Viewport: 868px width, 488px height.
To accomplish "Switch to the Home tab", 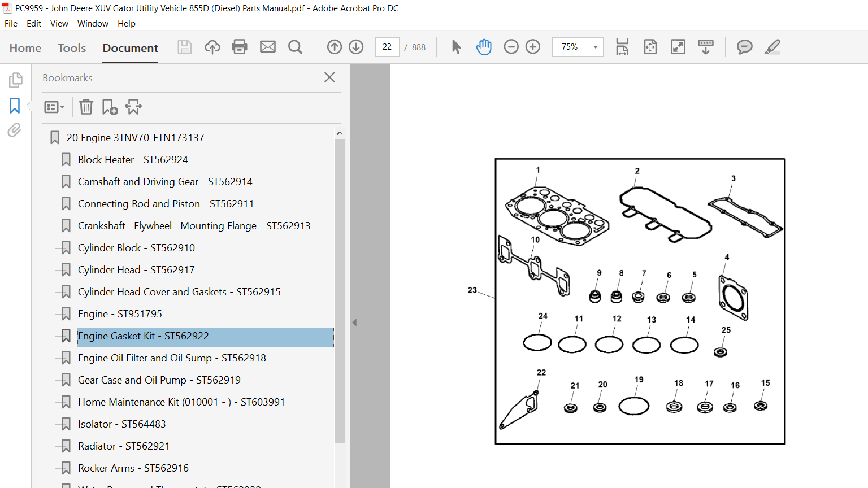I will 25,48.
